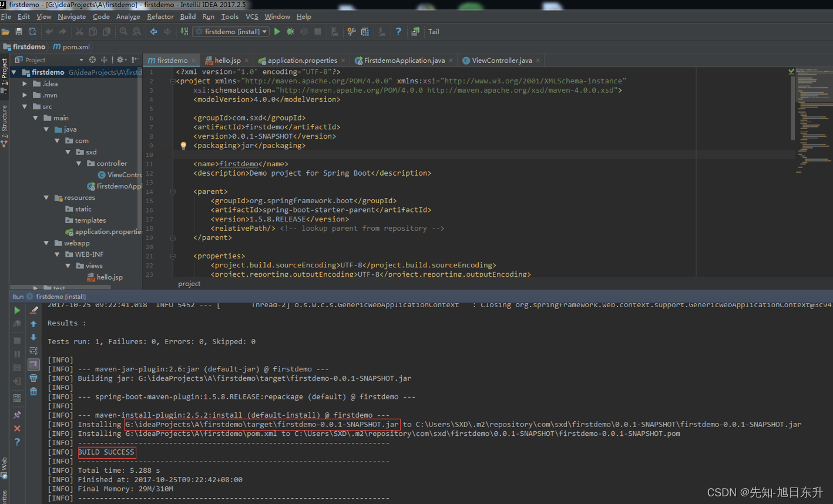This screenshot has width=833, height=504.
Task: Collapse the webapp folder
Action: tap(46, 243)
